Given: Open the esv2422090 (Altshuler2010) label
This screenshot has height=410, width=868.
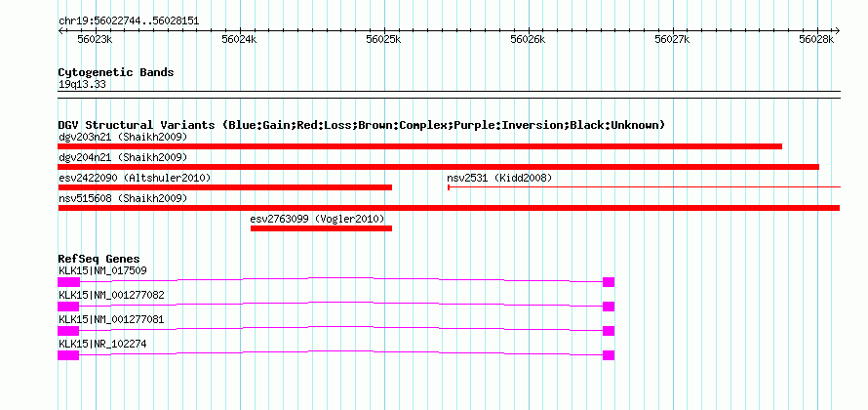Looking at the screenshot, I should [x=135, y=178].
